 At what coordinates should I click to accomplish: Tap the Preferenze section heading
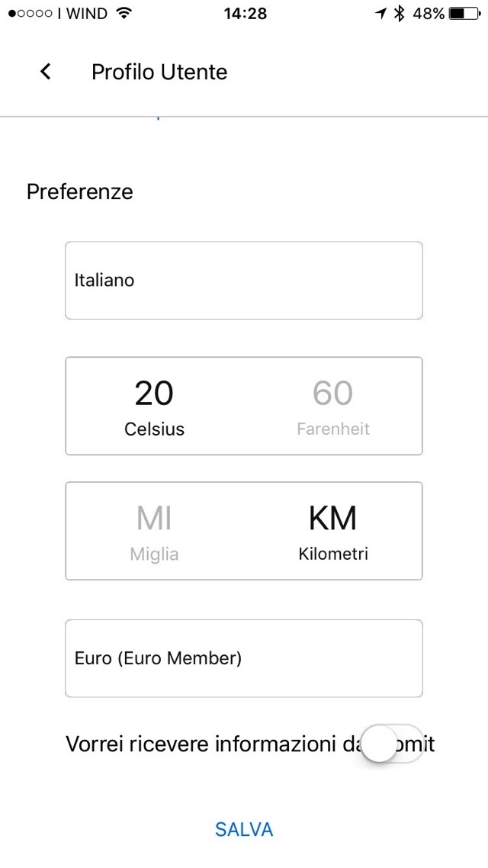80,191
